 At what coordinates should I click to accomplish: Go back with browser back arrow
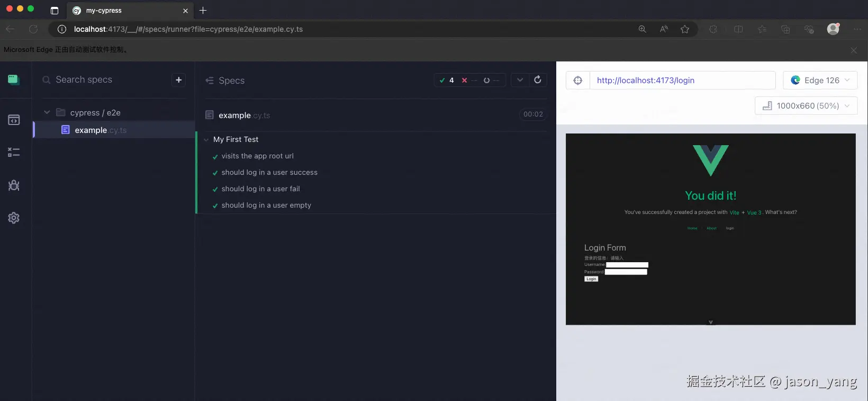click(10, 29)
